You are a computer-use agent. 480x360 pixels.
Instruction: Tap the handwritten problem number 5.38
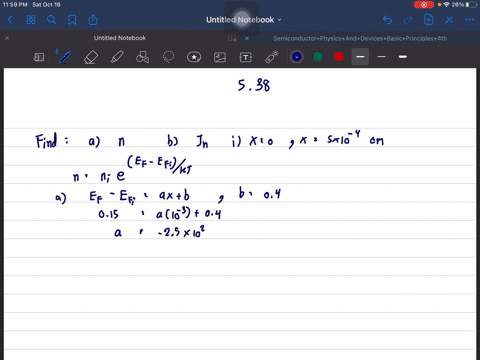[254, 85]
